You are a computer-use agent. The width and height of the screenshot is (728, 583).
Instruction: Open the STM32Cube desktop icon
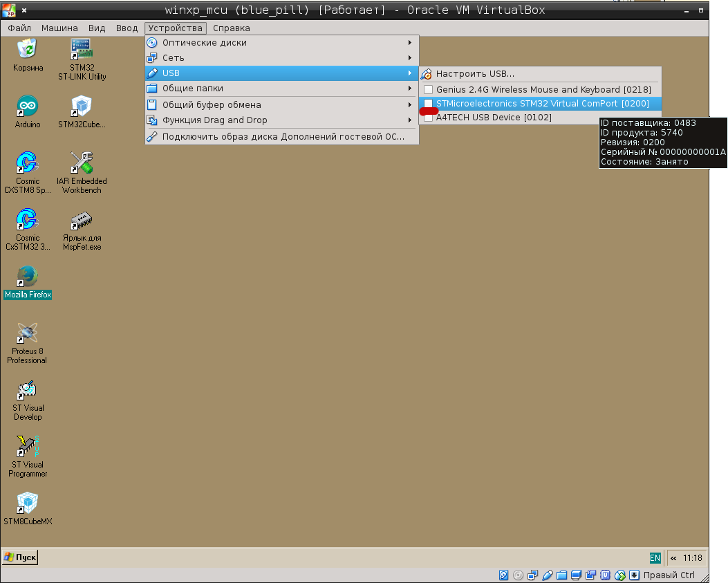coord(82,111)
